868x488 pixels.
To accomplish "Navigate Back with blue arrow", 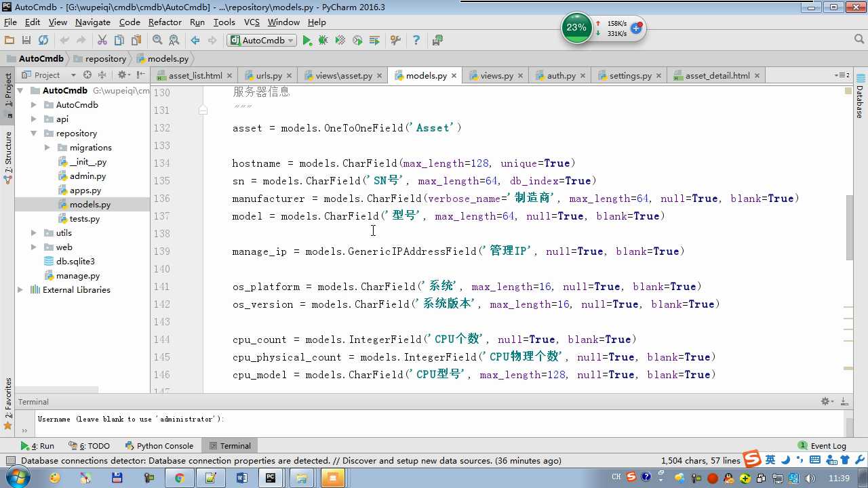I will tap(195, 41).
